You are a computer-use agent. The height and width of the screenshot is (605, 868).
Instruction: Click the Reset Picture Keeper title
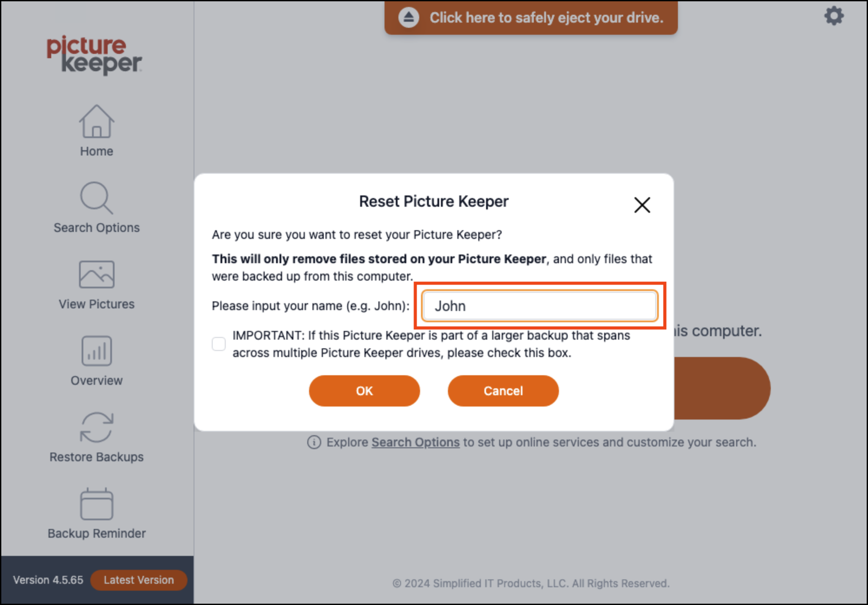point(434,202)
